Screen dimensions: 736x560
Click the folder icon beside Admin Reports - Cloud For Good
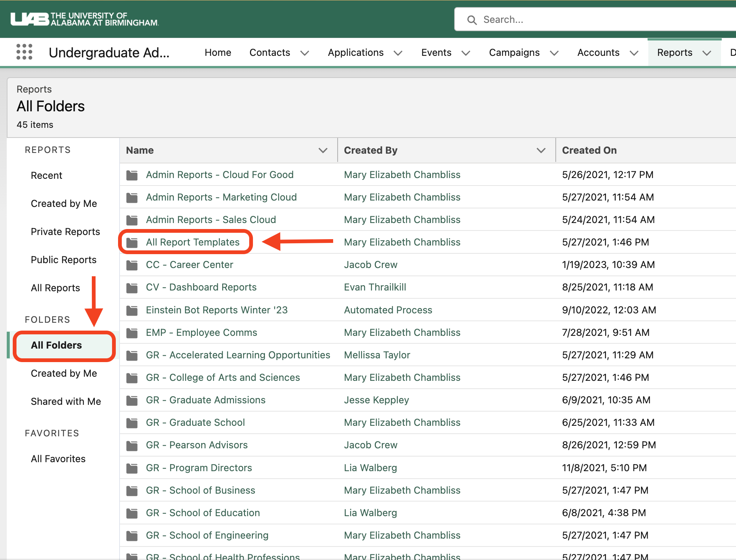(132, 175)
